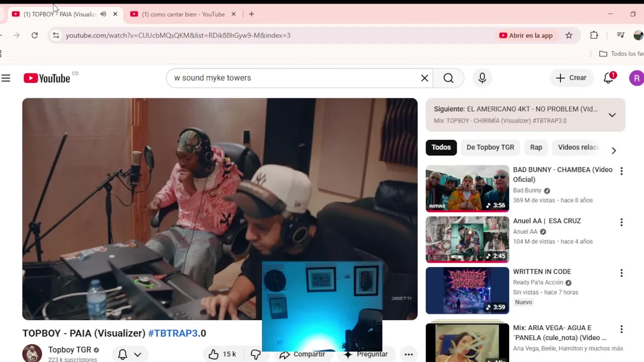Screen dimensions: 644x362
Task: Open Topboy TGR channel avatar
Action: pos(32,353)
